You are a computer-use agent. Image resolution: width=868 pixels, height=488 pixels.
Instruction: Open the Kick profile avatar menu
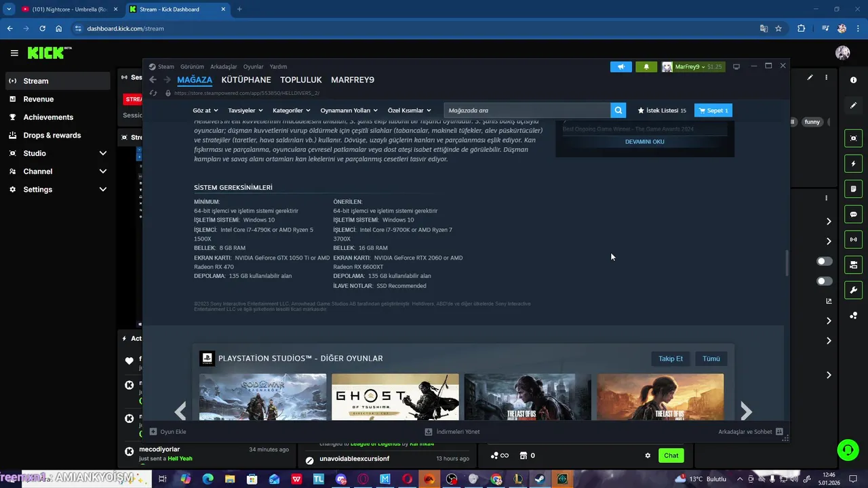coord(843,53)
